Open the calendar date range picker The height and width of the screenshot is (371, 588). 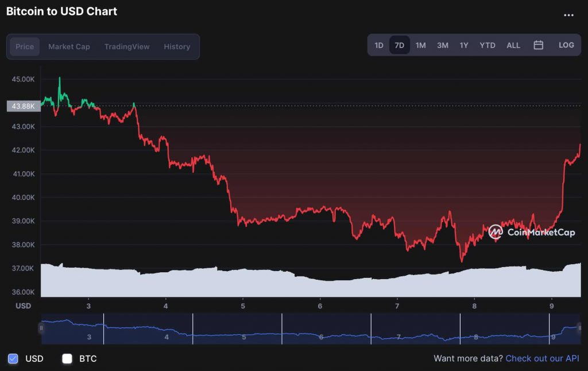pyautogui.click(x=538, y=45)
